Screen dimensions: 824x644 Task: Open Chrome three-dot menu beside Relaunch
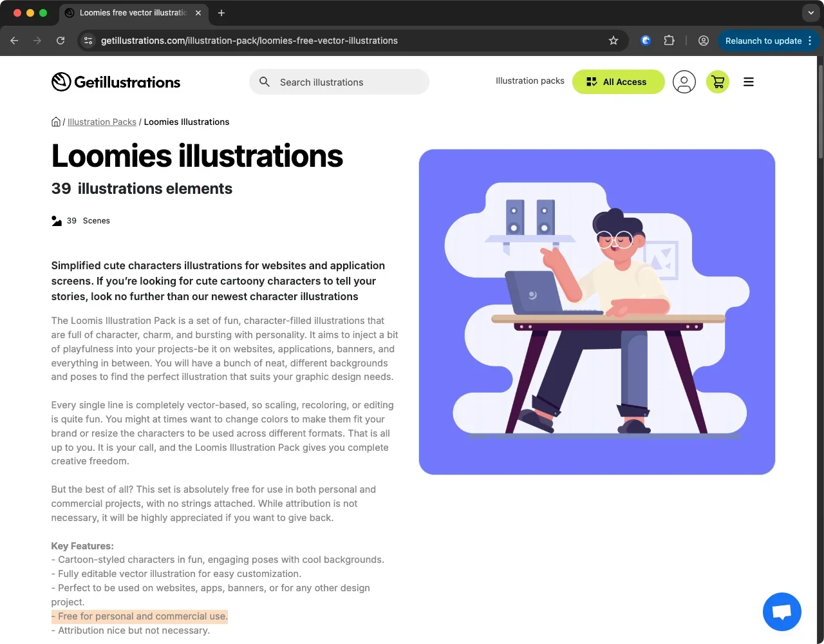(810, 41)
